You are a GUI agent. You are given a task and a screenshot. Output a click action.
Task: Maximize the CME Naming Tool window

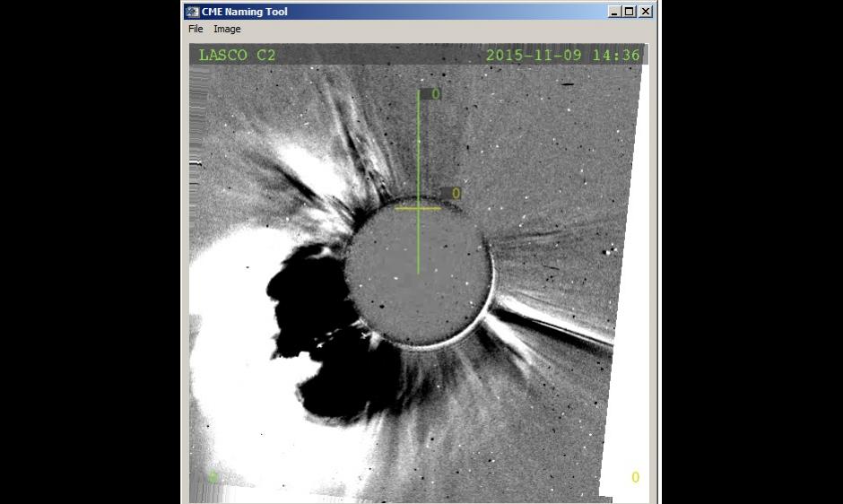coord(630,12)
